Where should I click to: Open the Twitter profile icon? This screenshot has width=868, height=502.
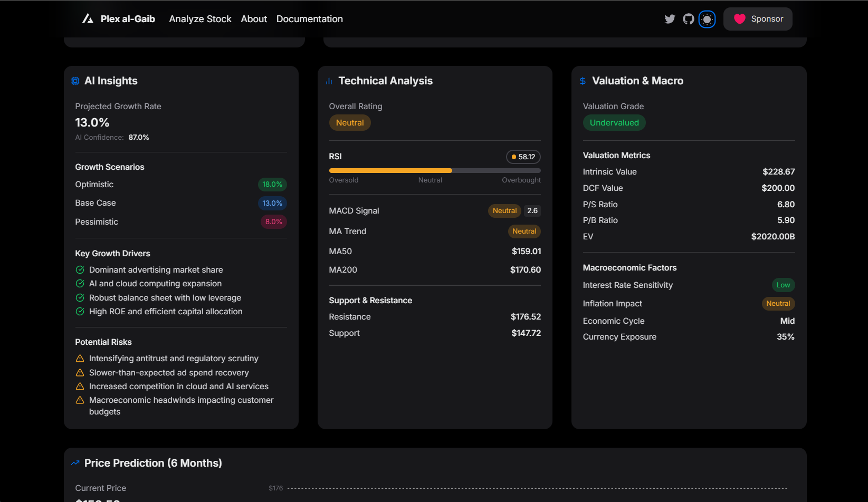pyautogui.click(x=670, y=19)
